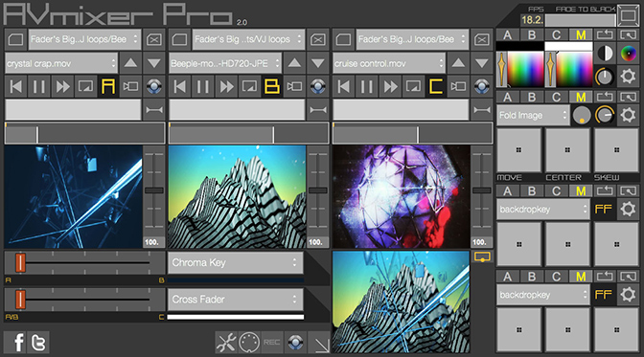Toggle channel A button on deck A
The image size is (644, 357).
point(108,86)
